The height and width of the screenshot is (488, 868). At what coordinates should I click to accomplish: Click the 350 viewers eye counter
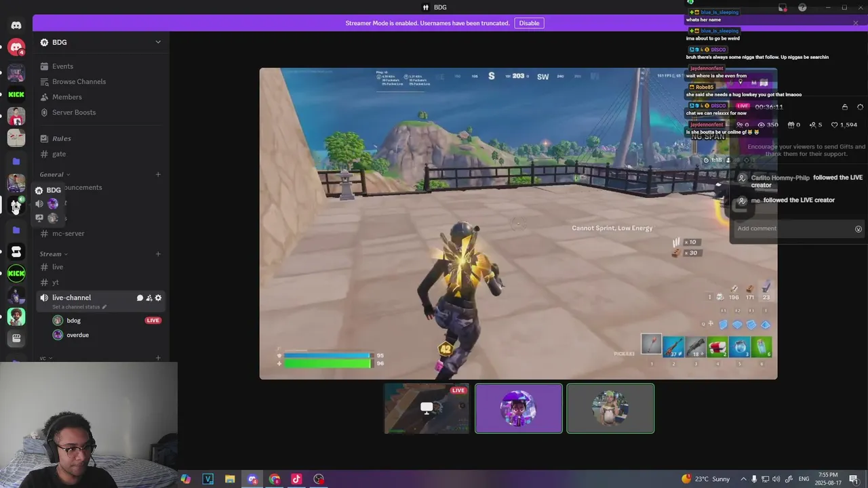coord(768,125)
